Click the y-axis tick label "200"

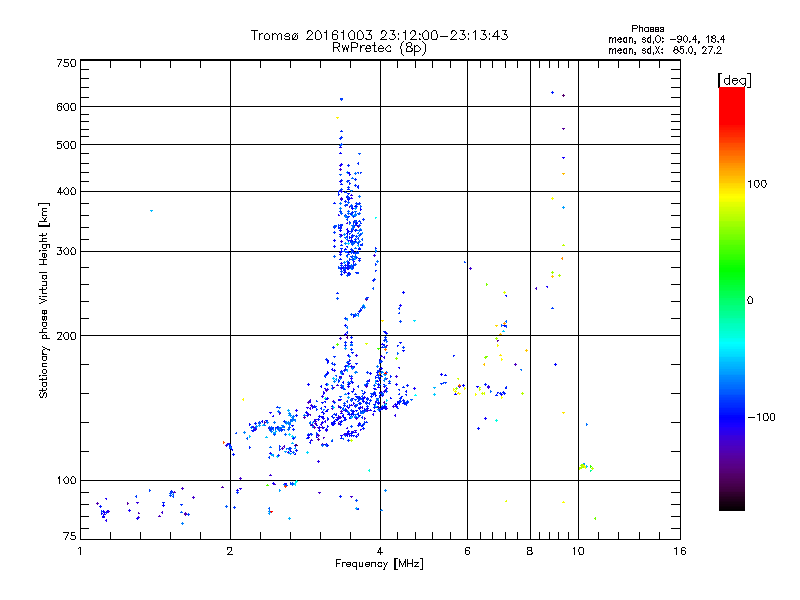pos(66,336)
